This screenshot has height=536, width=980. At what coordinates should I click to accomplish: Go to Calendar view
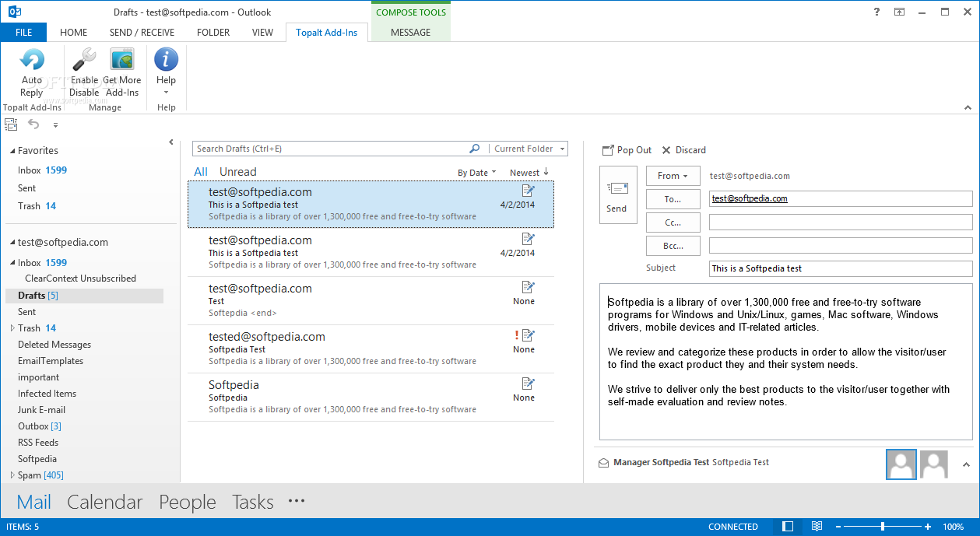pyautogui.click(x=105, y=503)
